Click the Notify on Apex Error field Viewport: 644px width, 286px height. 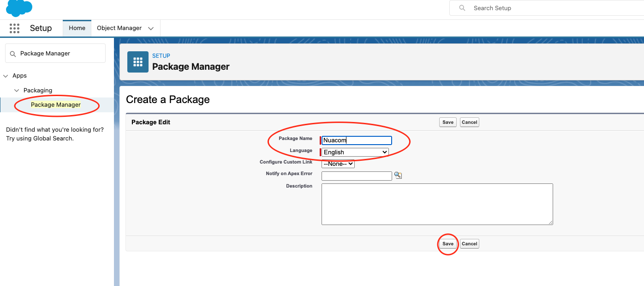pos(357,176)
